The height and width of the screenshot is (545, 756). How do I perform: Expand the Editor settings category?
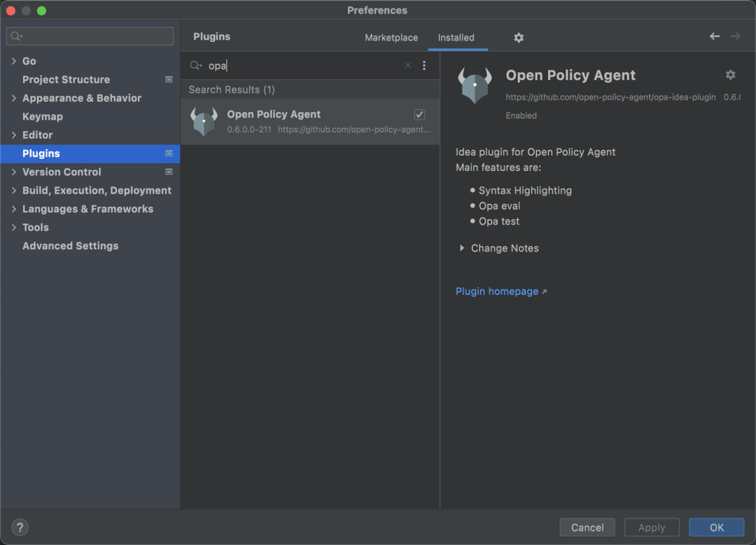click(14, 135)
